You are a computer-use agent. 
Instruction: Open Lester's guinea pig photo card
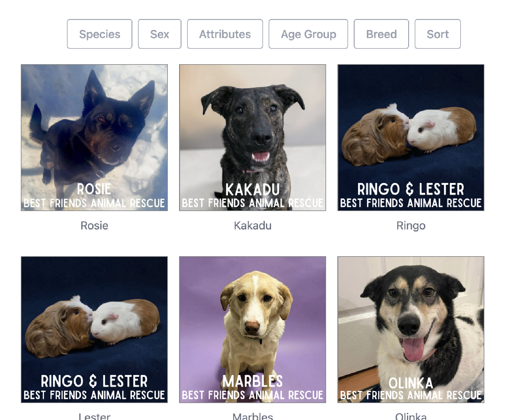click(94, 330)
